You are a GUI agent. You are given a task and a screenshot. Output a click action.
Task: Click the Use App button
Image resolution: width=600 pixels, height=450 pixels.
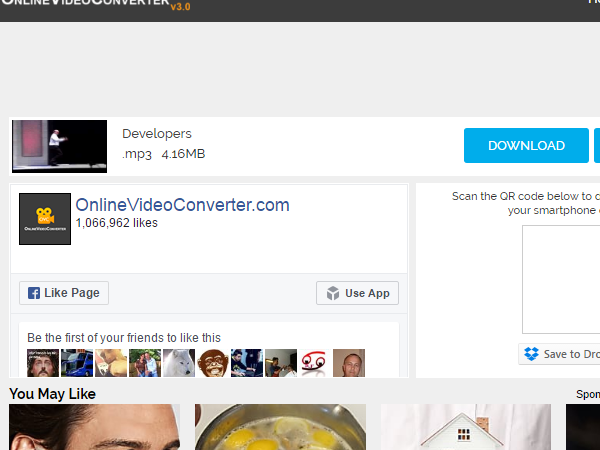[x=357, y=293]
